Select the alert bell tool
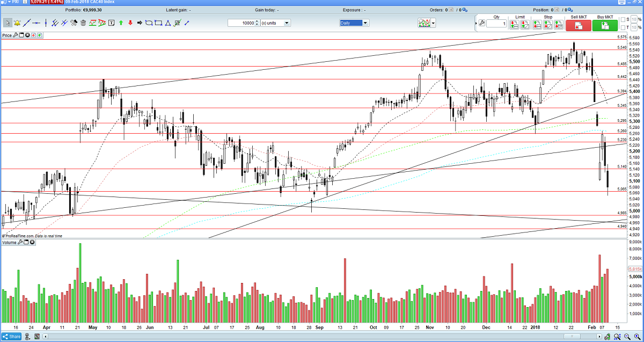Image resolution: width=644 pixels, height=342 pixels. click(17, 23)
